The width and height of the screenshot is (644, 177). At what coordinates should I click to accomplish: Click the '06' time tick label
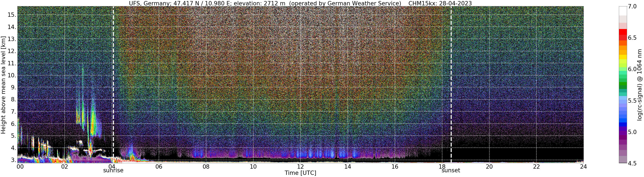coord(159,166)
